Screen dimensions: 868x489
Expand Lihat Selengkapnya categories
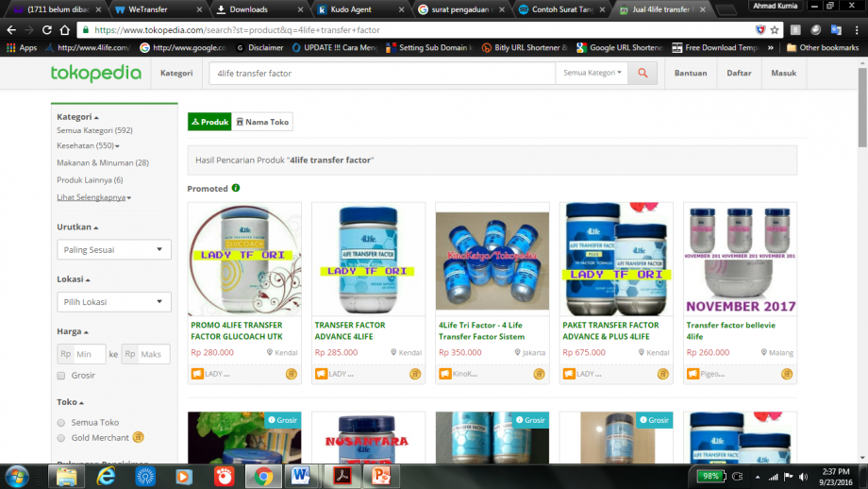pos(93,197)
